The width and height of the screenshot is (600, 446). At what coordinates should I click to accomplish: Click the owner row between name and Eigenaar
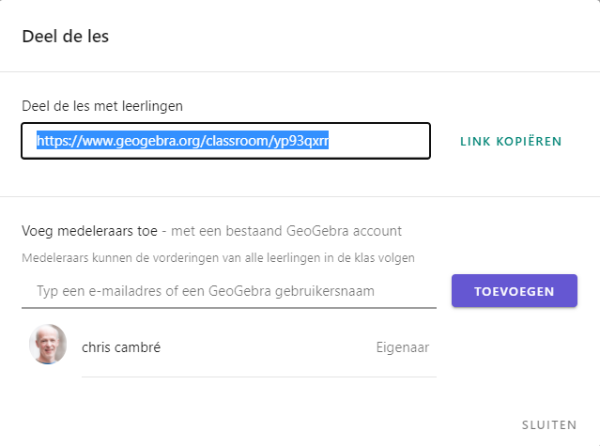coord(268,347)
